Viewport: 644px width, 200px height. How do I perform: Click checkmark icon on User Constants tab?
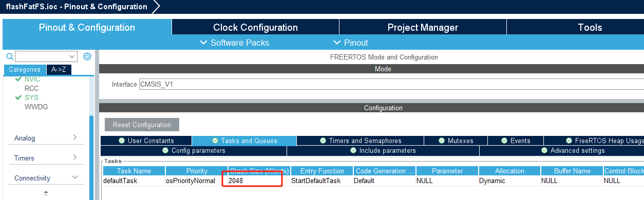click(x=122, y=141)
